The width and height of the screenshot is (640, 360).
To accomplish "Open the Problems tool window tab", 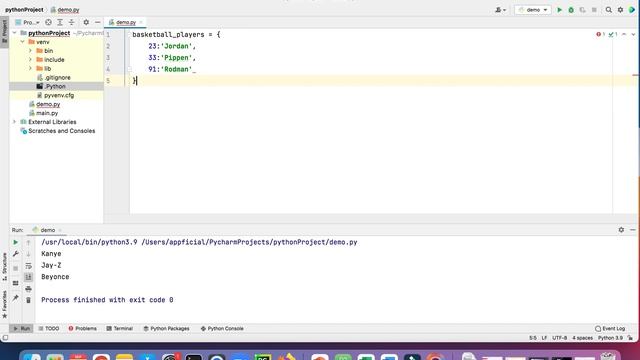I will pos(82,328).
